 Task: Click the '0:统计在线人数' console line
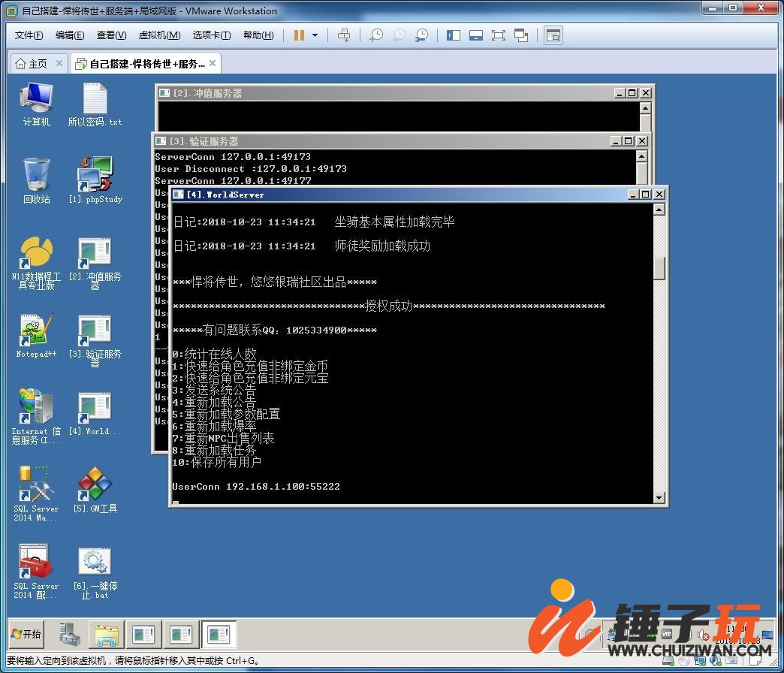[214, 354]
